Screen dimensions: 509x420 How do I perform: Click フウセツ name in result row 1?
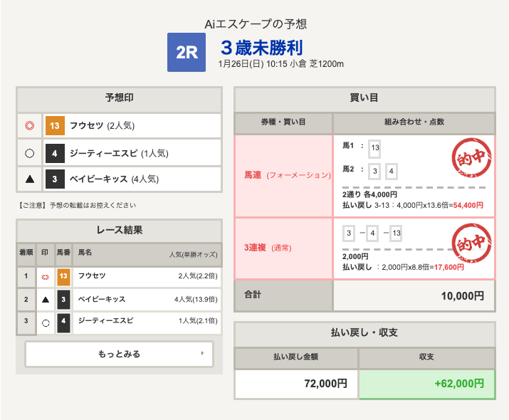pyautogui.click(x=92, y=276)
